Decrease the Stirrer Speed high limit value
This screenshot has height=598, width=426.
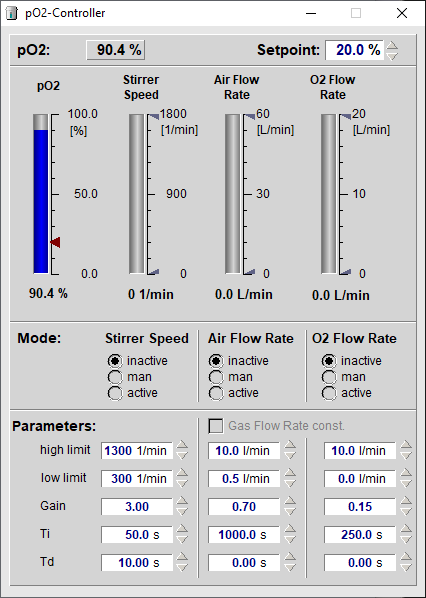tap(182, 455)
